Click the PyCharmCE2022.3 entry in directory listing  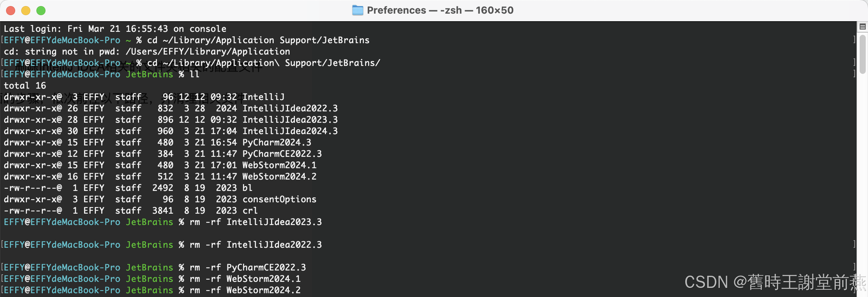pos(282,154)
